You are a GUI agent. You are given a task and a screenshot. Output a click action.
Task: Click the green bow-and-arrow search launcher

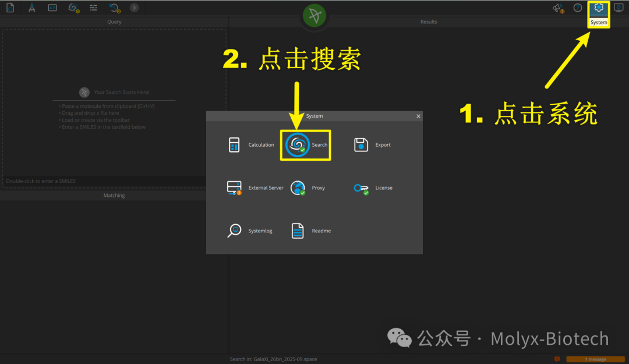(314, 16)
